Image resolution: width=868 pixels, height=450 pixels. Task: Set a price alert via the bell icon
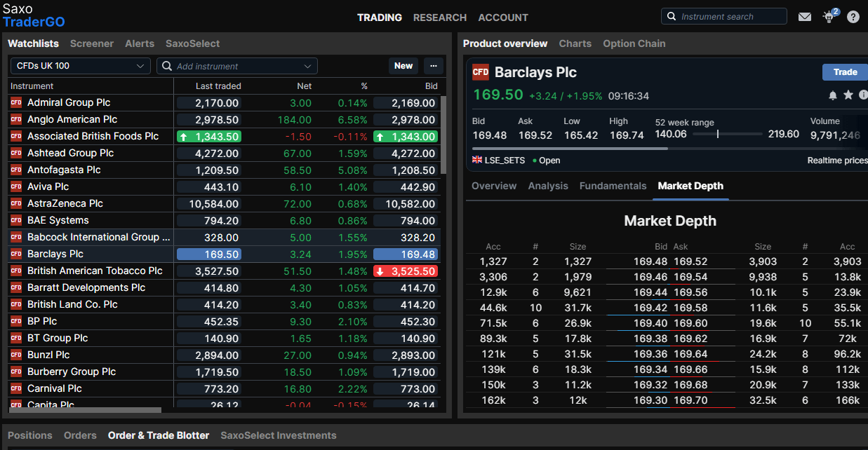tap(833, 95)
